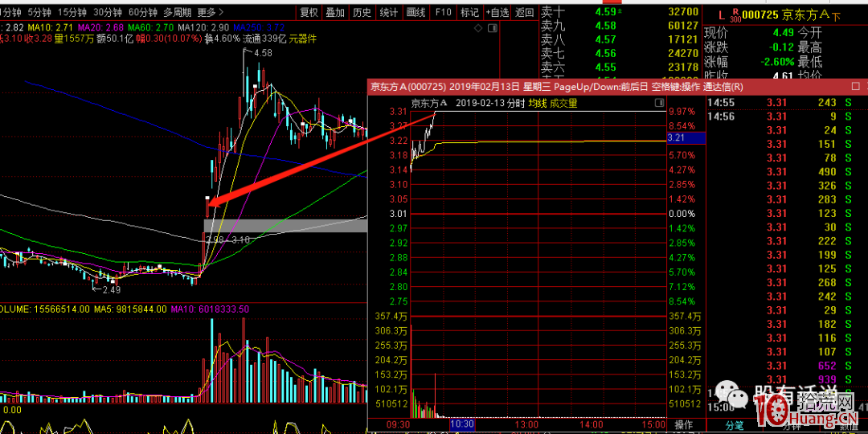Switch to the 30分钟 period tab
This screenshot has height=434, width=868.
(107, 11)
